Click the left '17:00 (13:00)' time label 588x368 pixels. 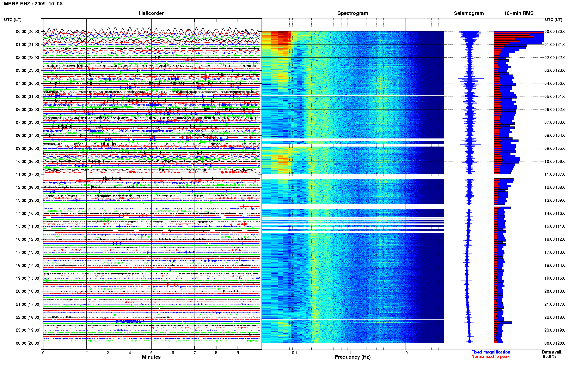click(x=28, y=252)
